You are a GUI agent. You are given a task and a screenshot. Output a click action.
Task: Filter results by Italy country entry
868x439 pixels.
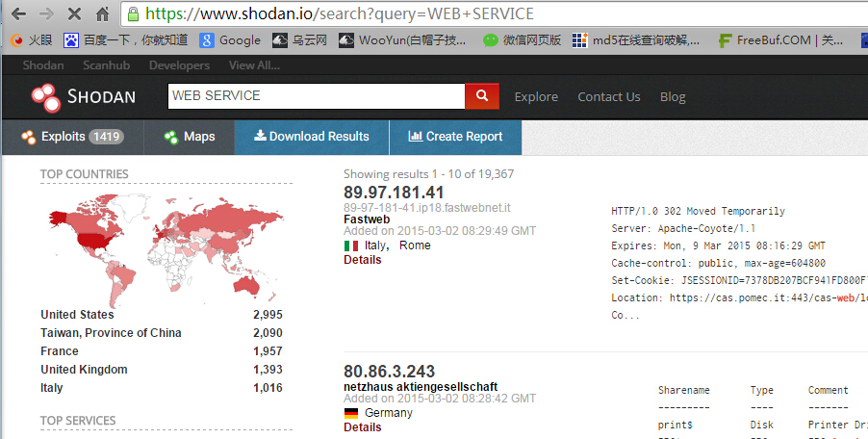pos(51,388)
